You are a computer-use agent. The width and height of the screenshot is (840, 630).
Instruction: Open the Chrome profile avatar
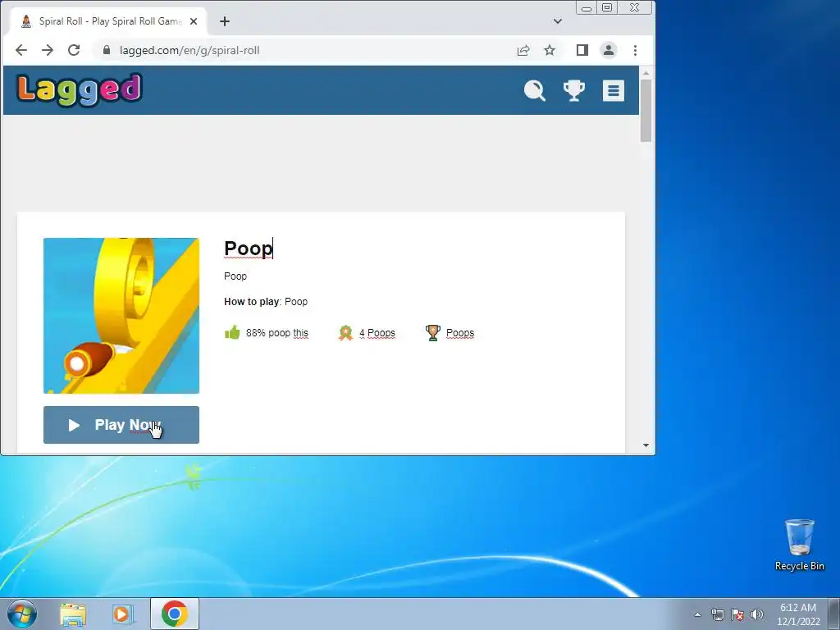click(609, 50)
